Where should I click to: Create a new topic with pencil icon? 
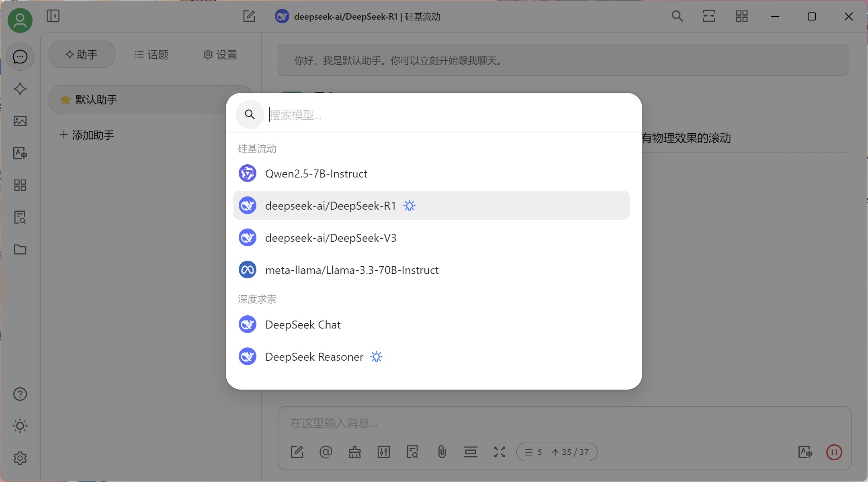(249, 16)
